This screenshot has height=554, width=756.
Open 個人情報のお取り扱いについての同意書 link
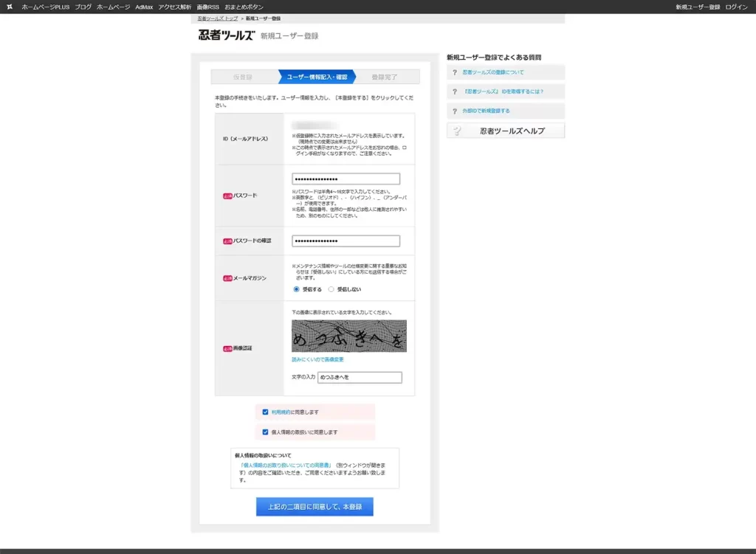click(285, 465)
